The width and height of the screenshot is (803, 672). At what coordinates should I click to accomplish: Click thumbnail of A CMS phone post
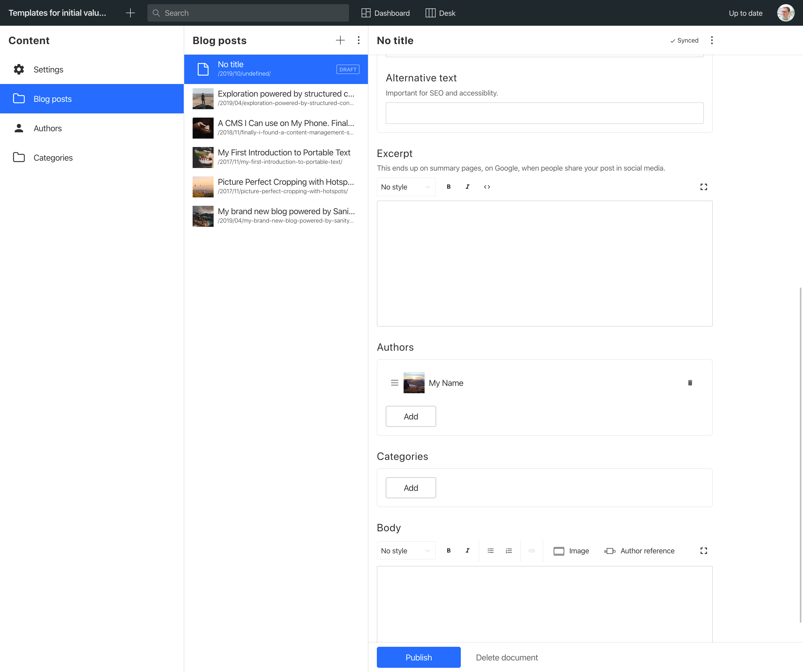tap(203, 128)
